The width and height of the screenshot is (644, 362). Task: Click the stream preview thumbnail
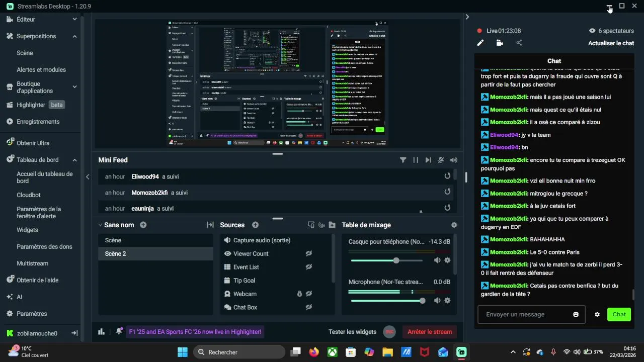277,84
